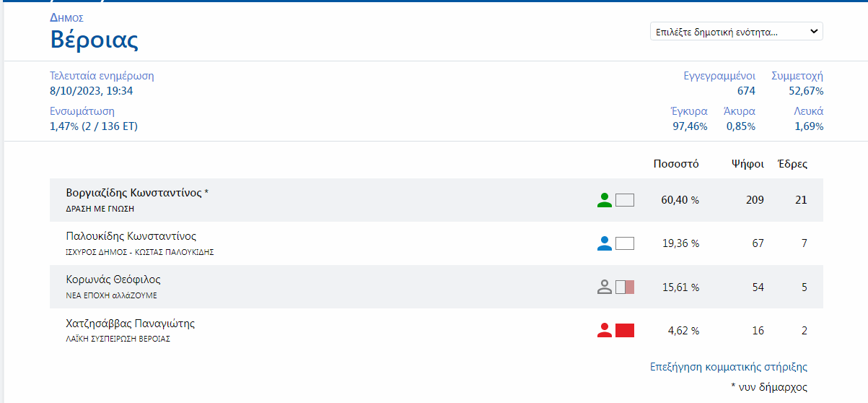Select candidate Κορωνάς Θεόφιλος
Screen dimensions: 868x403
point(113,279)
